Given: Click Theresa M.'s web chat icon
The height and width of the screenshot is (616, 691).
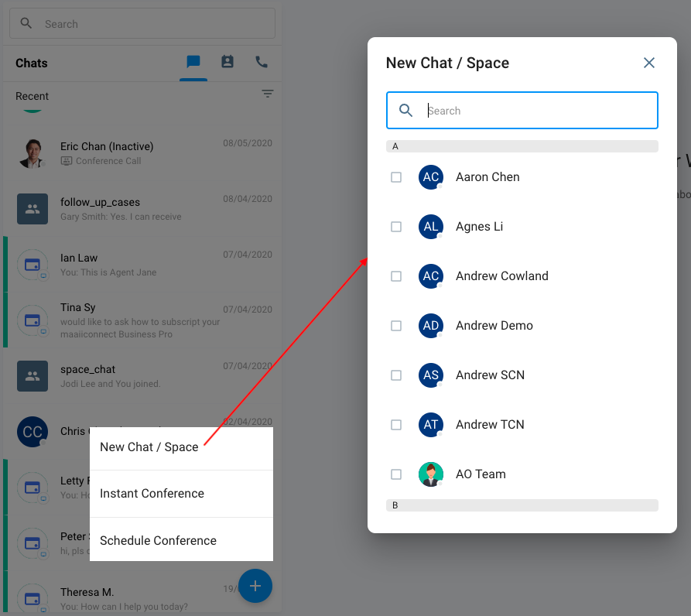Looking at the screenshot, I should click(32, 598).
